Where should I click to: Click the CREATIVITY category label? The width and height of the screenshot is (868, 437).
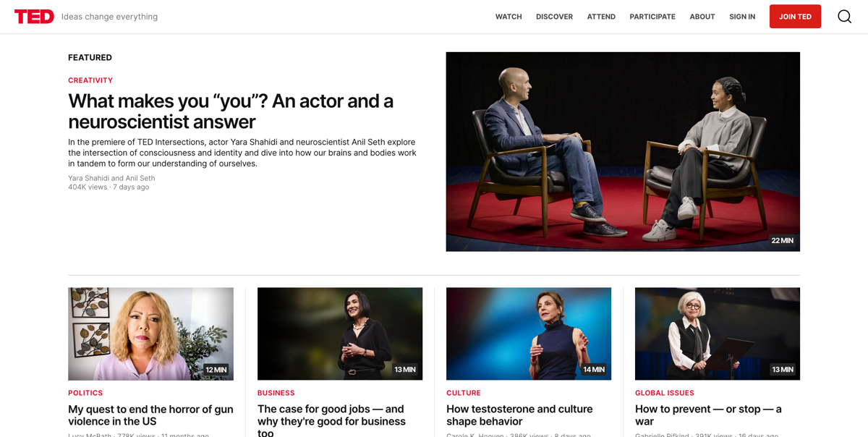(90, 80)
